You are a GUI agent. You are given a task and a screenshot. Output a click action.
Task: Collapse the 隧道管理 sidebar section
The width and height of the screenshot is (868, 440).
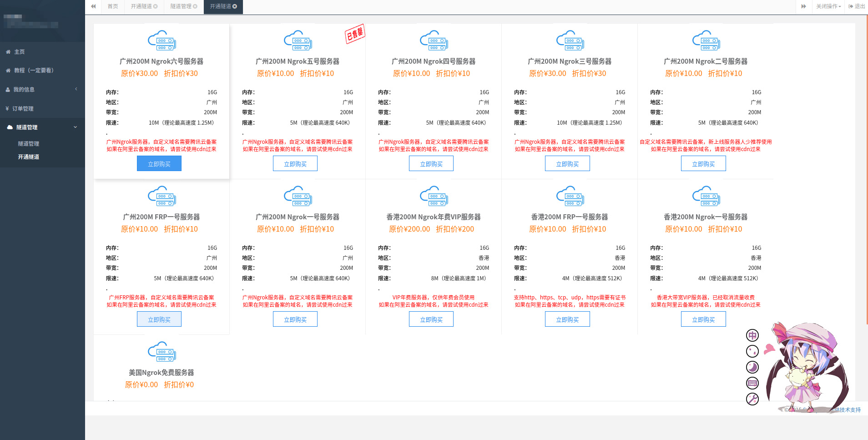pyautogui.click(x=42, y=127)
